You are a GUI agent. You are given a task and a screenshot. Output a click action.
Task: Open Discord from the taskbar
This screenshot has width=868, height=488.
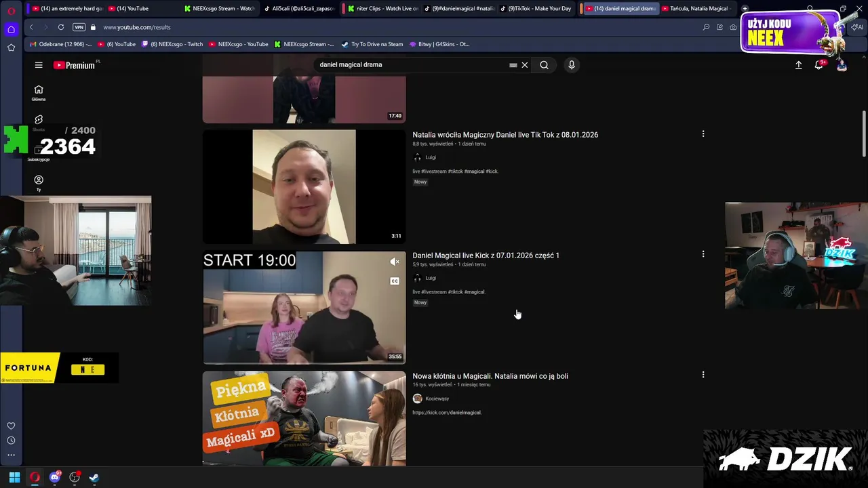55,477
